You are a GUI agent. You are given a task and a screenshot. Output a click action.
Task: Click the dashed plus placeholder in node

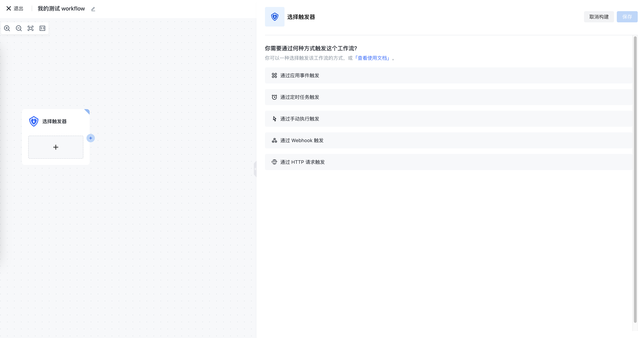point(56,147)
